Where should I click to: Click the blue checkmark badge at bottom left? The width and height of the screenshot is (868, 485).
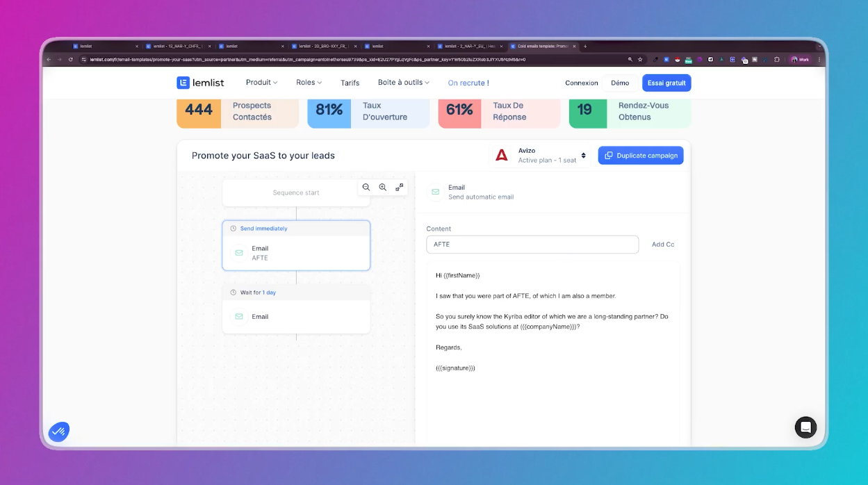click(59, 431)
